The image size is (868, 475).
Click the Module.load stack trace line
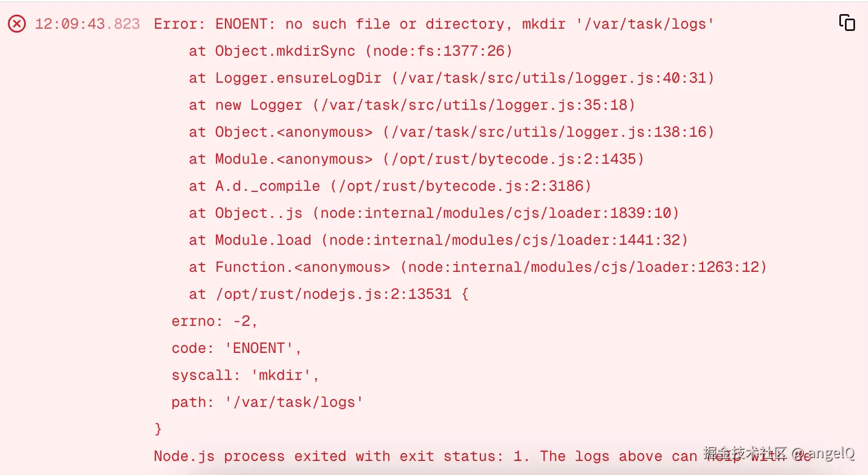click(438, 240)
